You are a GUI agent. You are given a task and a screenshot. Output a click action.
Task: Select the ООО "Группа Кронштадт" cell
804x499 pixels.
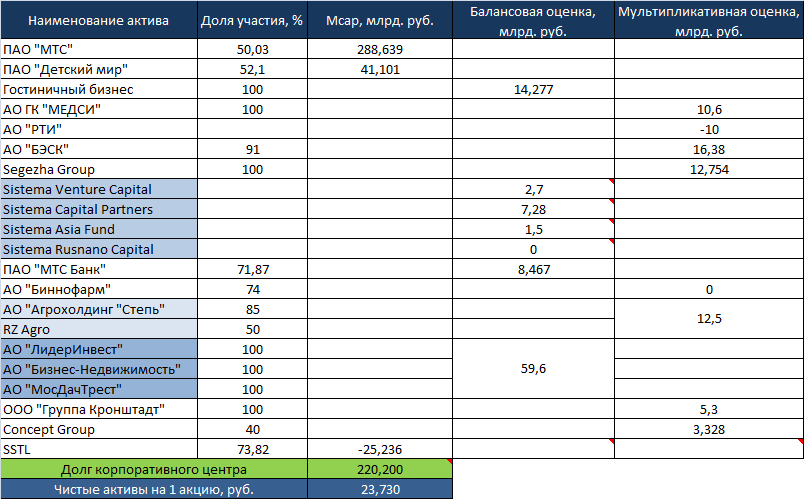(x=98, y=409)
